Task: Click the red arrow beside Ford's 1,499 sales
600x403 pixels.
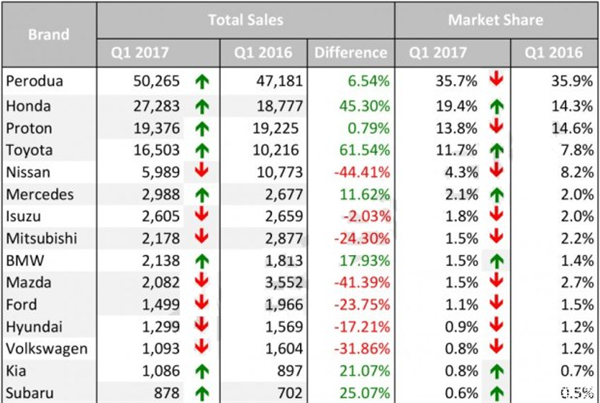Action: point(202,303)
